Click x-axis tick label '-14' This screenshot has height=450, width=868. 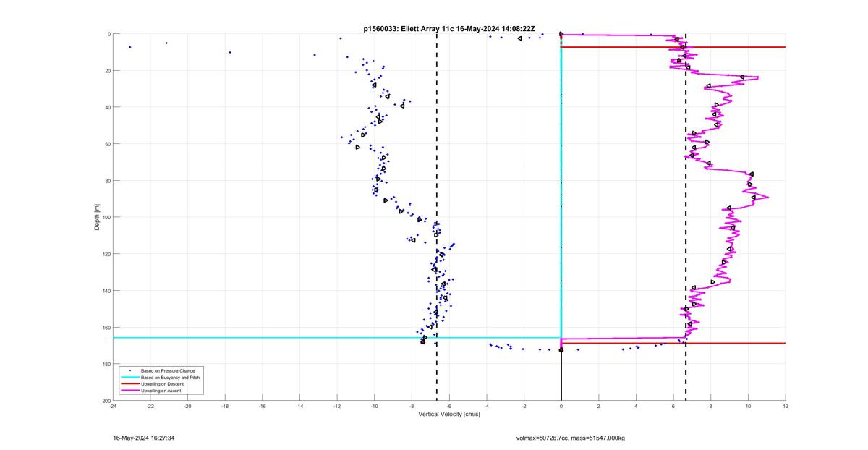coord(299,406)
